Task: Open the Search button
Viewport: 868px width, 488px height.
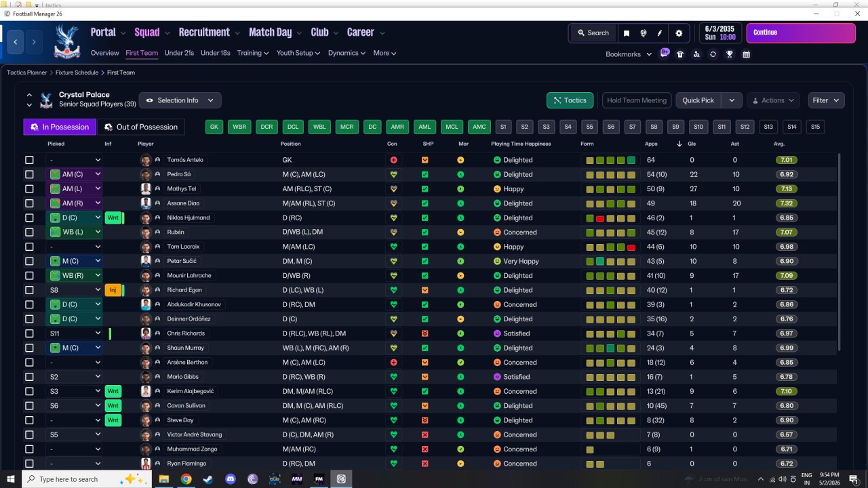Action: (593, 33)
